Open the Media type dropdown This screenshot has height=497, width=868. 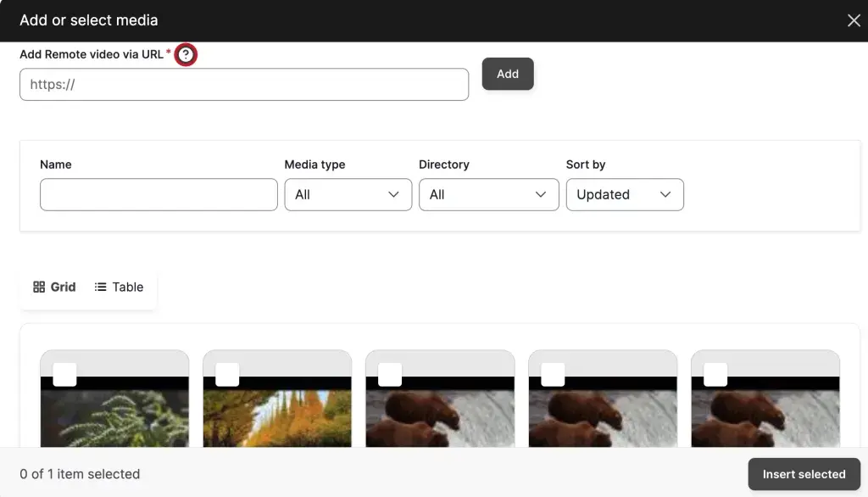tap(348, 194)
